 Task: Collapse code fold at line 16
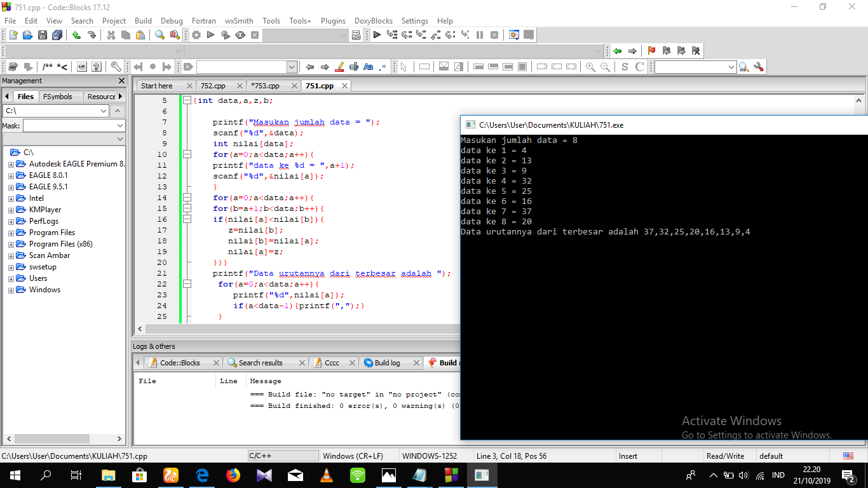point(187,219)
